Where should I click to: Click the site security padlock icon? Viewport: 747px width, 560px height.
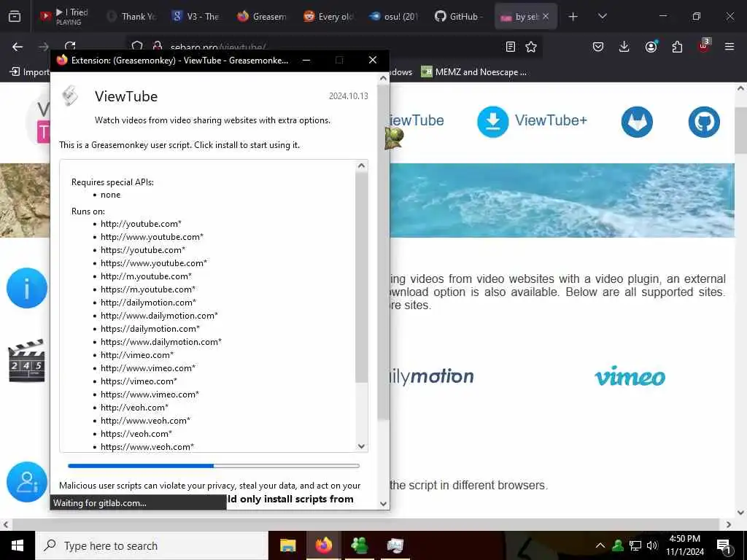[158, 46]
